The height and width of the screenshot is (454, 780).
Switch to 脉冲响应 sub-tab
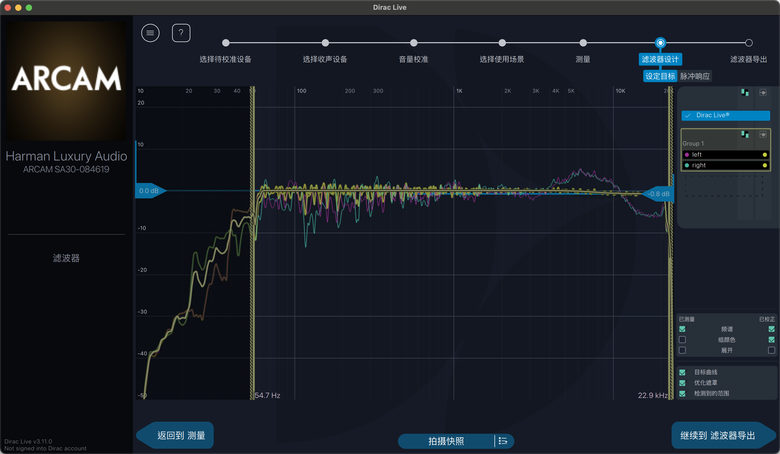(695, 76)
